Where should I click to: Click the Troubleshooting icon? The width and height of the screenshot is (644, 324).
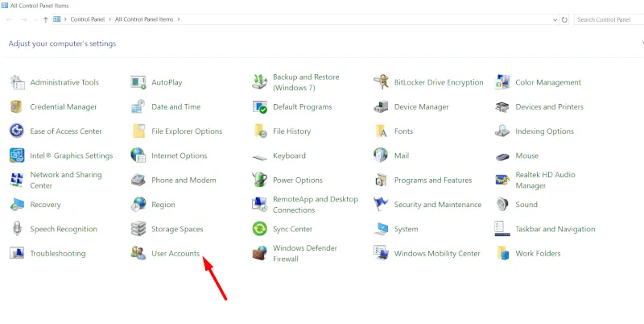[x=17, y=253]
